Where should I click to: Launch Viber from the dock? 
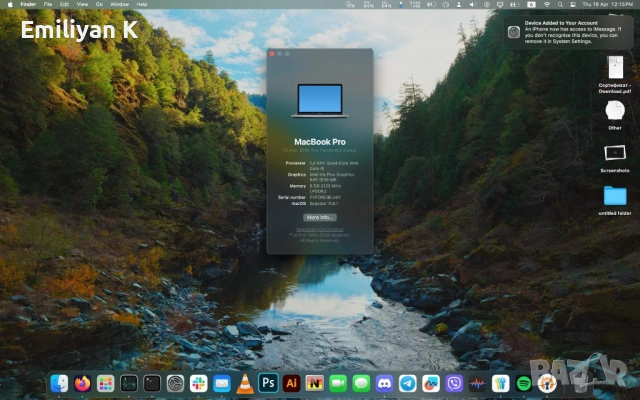pyautogui.click(x=454, y=384)
